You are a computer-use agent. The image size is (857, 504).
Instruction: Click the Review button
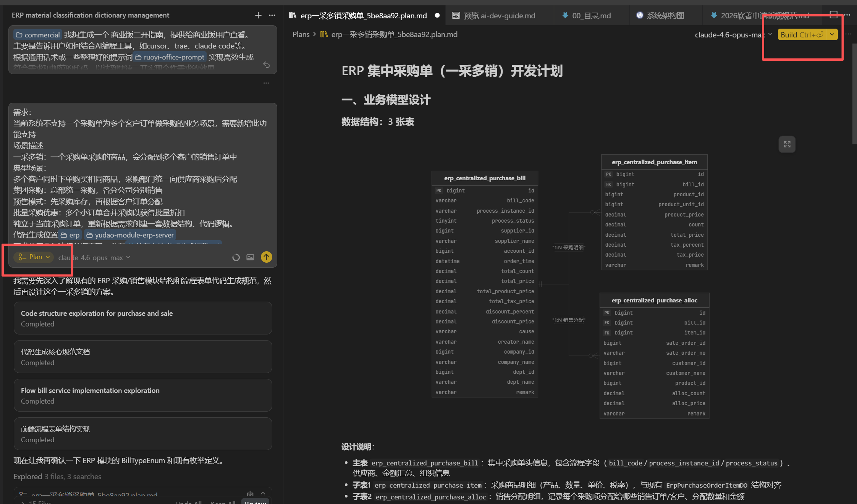point(255,502)
